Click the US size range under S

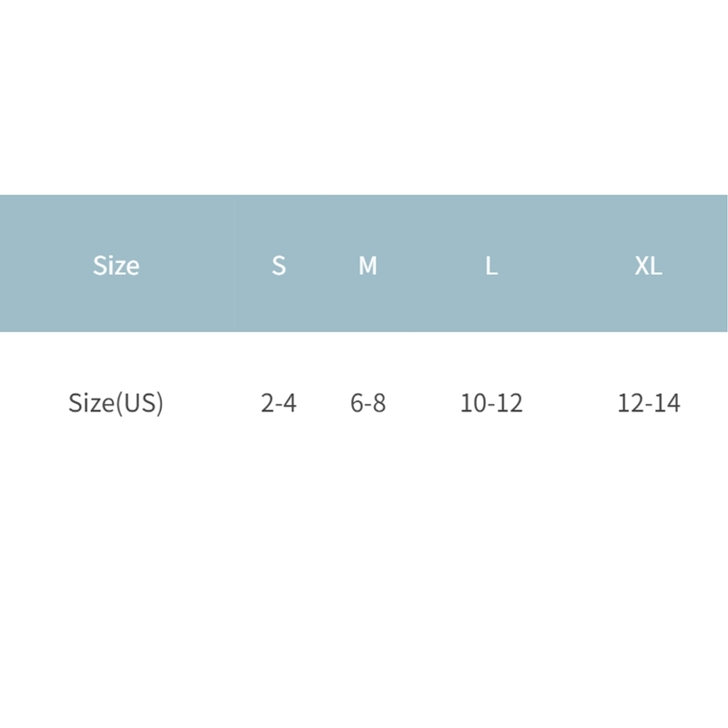click(278, 402)
